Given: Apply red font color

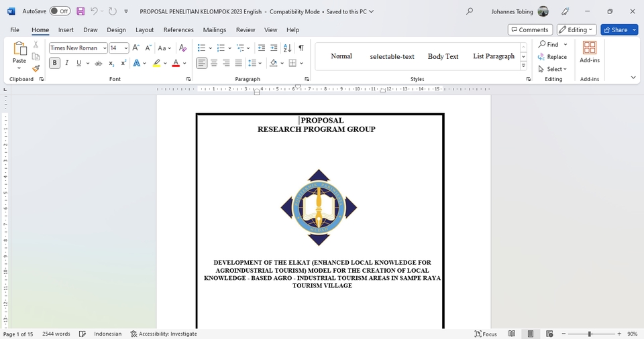Looking at the screenshot, I should pos(176,63).
